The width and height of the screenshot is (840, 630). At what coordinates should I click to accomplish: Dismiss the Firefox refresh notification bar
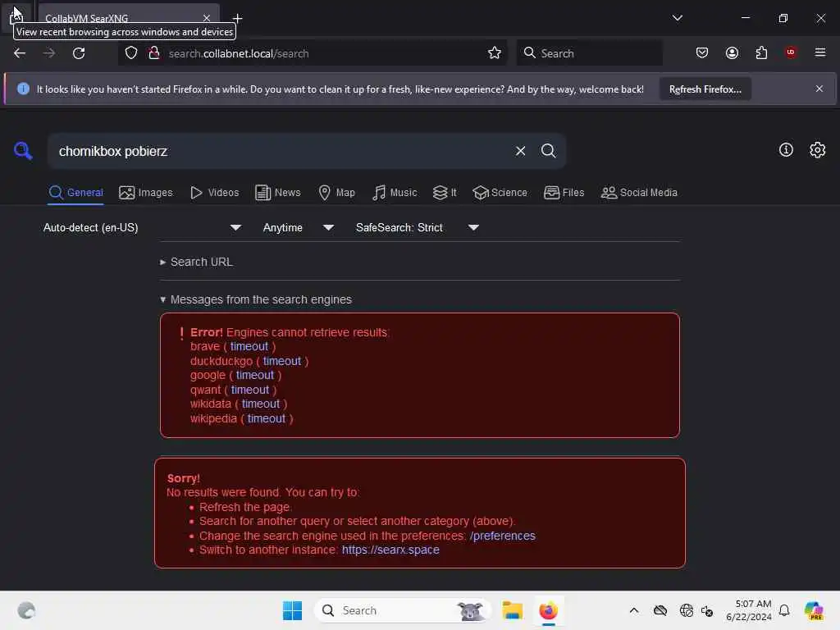click(819, 89)
